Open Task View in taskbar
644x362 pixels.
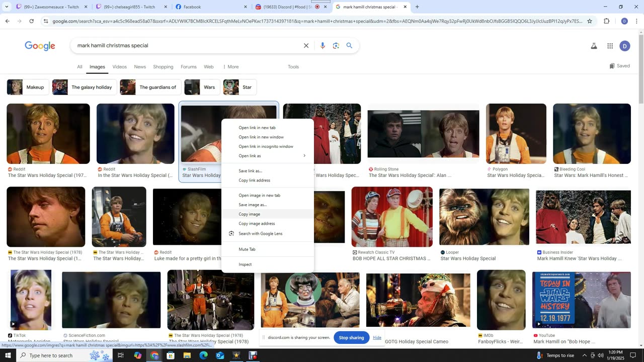pyautogui.click(x=121, y=355)
